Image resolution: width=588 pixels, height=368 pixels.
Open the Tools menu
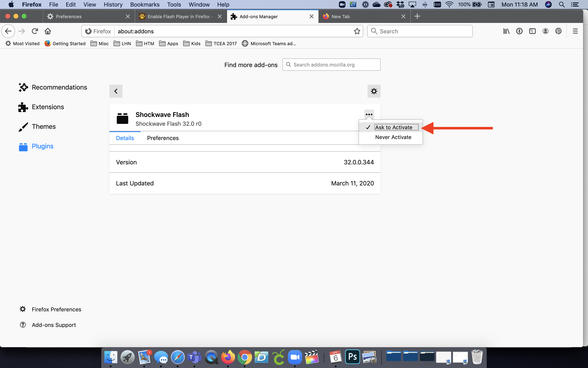point(174,5)
